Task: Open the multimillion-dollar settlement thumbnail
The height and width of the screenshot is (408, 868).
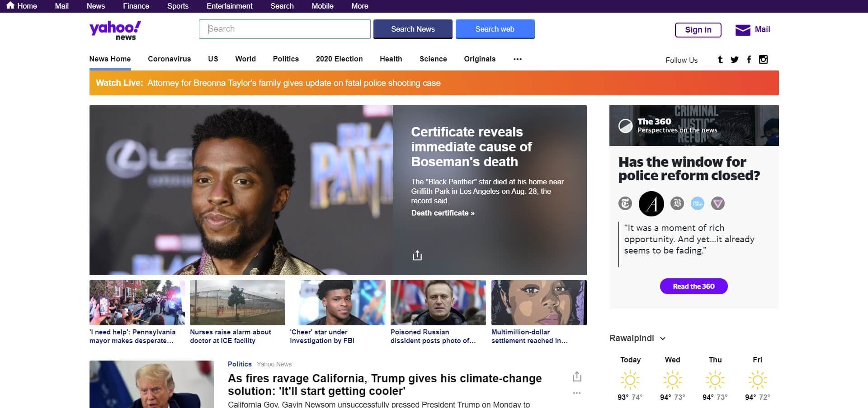Action: (x=539, y=303)
